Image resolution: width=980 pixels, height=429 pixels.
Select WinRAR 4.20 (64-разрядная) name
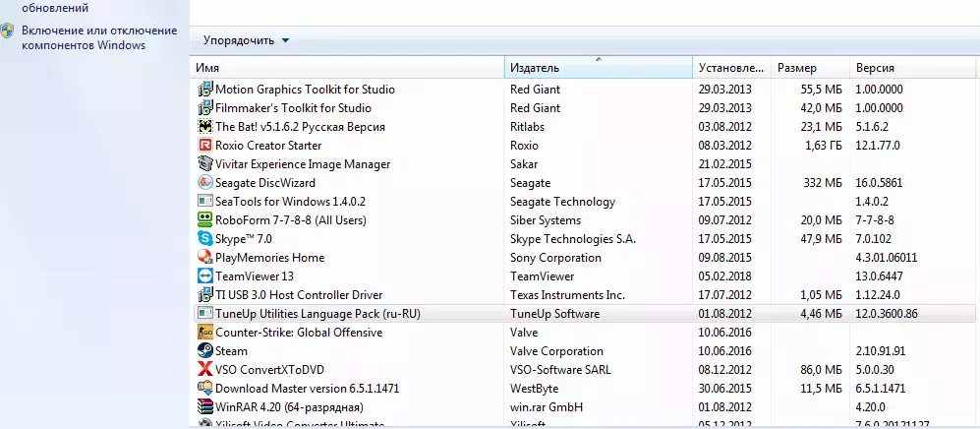[289, 407]
